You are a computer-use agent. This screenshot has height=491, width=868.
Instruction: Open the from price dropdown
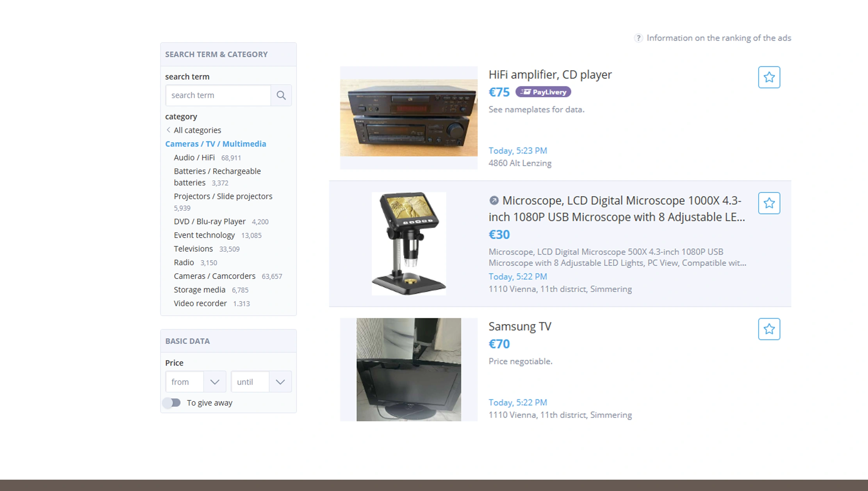coord(214,382)
